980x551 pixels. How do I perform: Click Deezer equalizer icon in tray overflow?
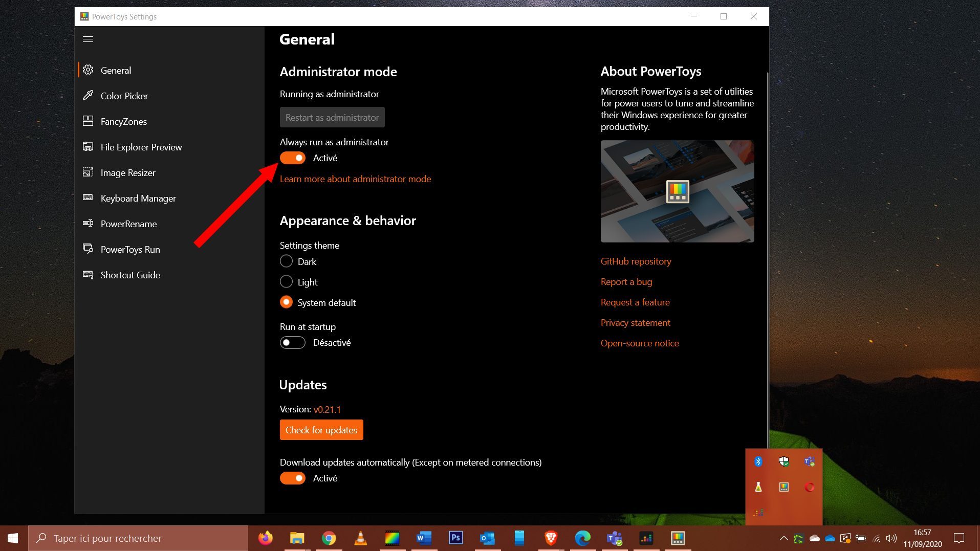pos(758,512)
